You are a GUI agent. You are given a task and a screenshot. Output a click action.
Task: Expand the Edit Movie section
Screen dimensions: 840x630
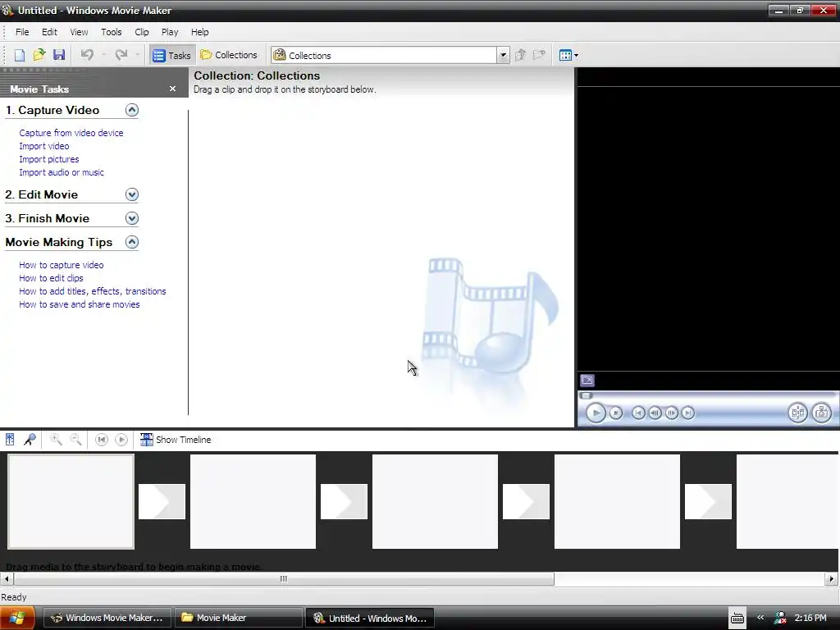[132, 194]
